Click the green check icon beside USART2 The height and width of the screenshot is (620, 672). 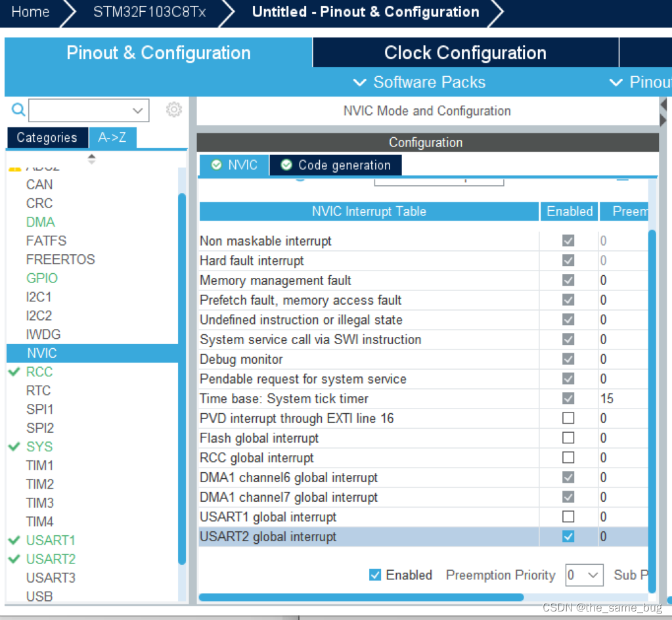coord(14,559)
